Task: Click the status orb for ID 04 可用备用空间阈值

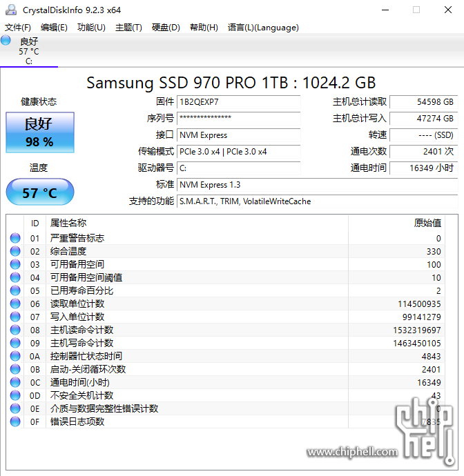Action: [15, 277]
